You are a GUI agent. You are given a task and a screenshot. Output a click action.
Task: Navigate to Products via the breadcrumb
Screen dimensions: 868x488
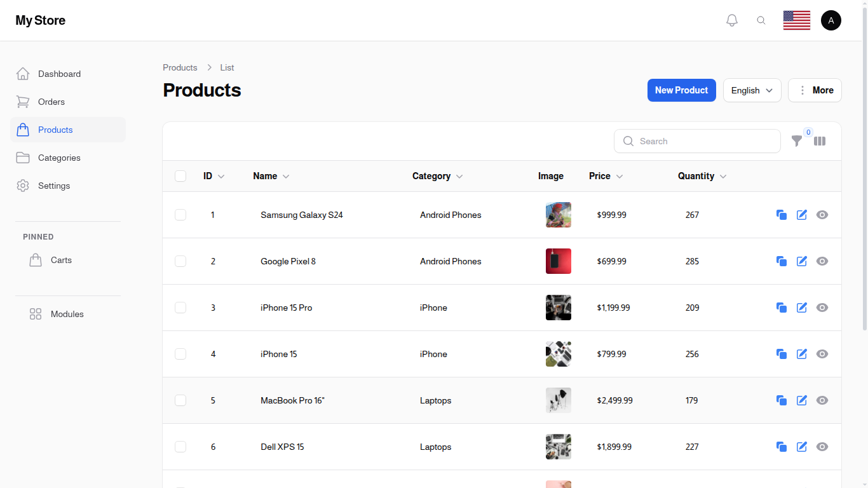click(x=180, y=67)
